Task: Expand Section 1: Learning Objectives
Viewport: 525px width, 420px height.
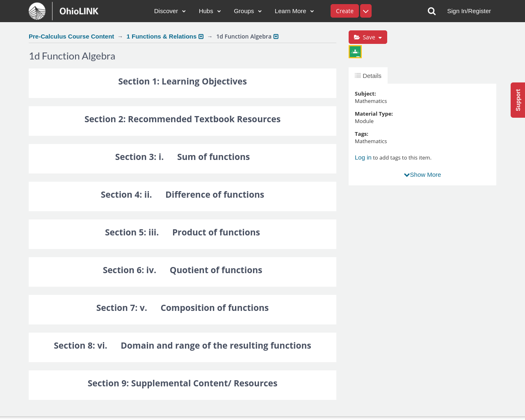Action: click(183, 82)
